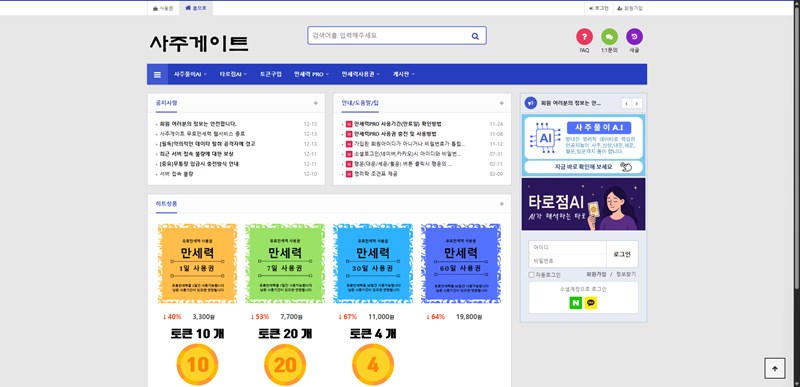Open the 히트상품 section heading
Image resolution: width=800 pixels, height=387 pixels.
166,203
